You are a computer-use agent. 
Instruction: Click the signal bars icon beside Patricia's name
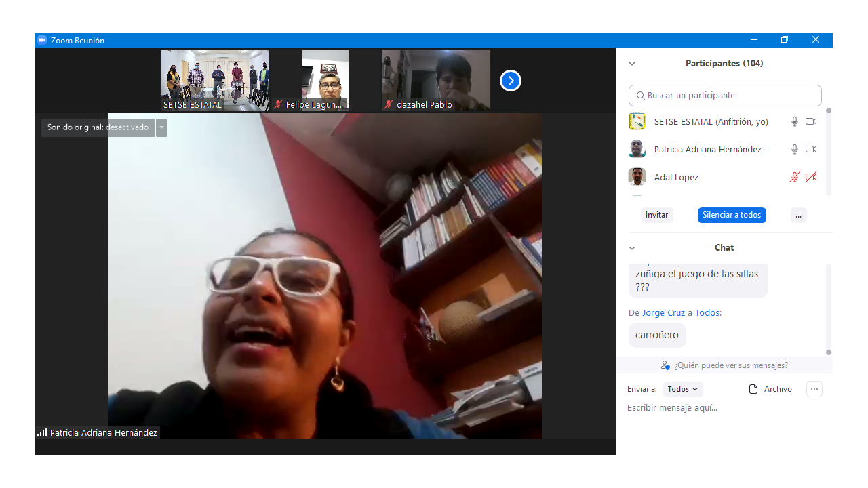[x=42, y=432]
